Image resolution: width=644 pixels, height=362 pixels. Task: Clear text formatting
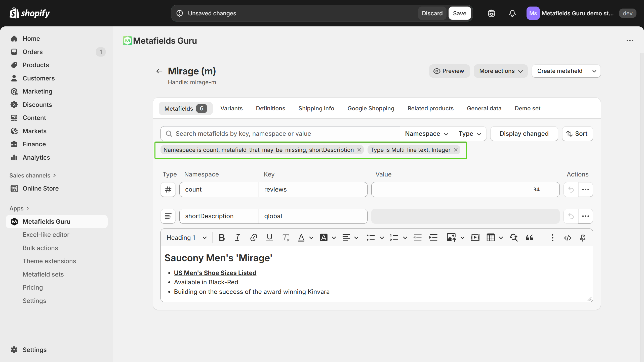pyautogui.click(x=286, y=238)
